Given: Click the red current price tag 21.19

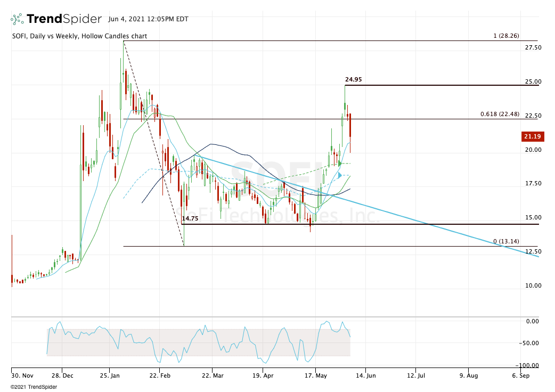Looking at the screenshot, I should [x=532, y=136].
